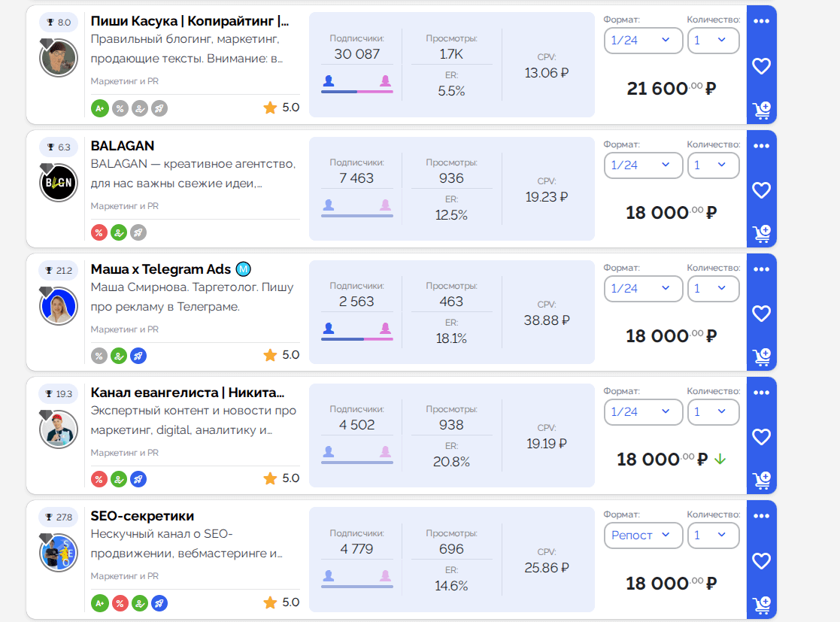840x622 pixels.
Task: Open Репост format dropdown for SEO-секретики
Action: 644,536
